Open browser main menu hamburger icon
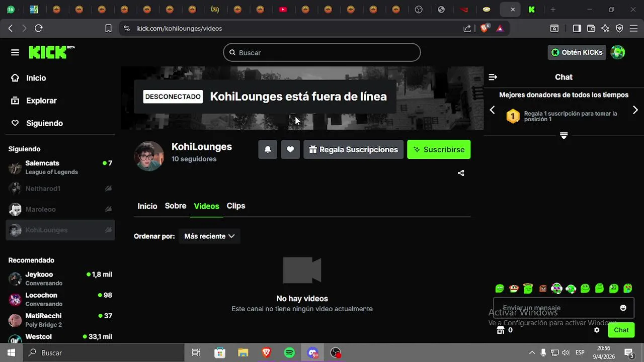 [x=634, y=29]
